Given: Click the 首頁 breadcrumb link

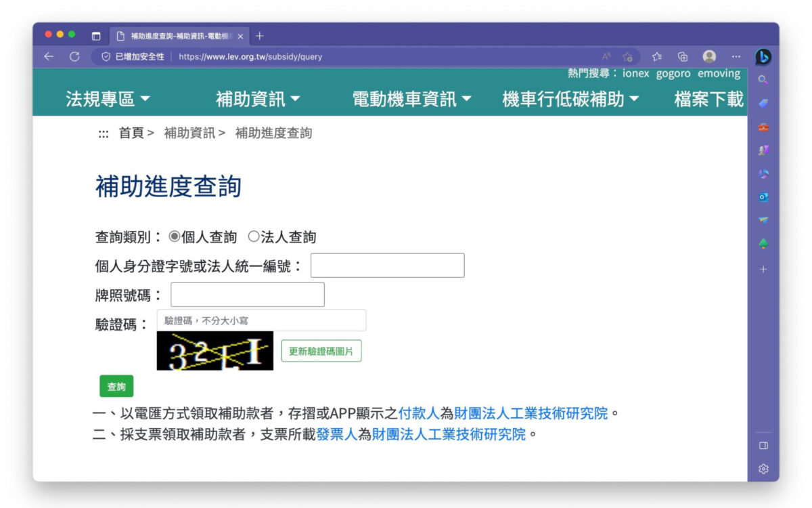Looking at the screenshot, I should [131, 133].
